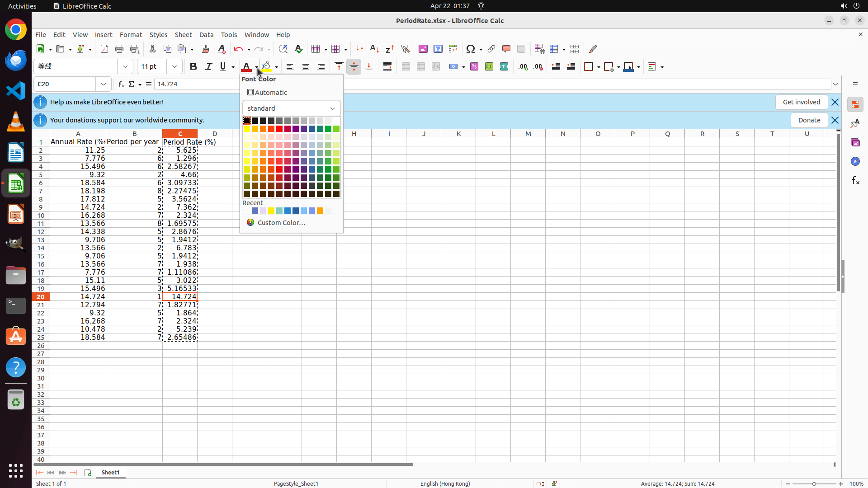Insert a chart using the toolbar icon
The image size is (868, 488).
438,49
